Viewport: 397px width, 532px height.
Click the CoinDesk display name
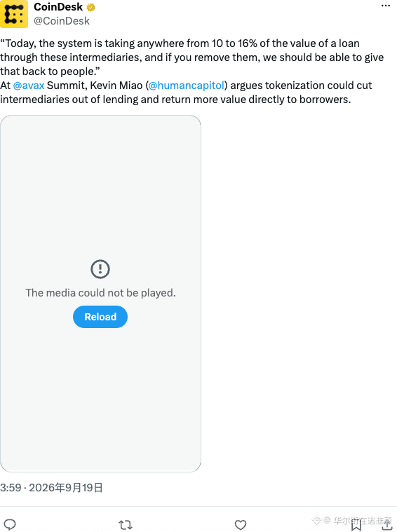(x=58, y=7)
